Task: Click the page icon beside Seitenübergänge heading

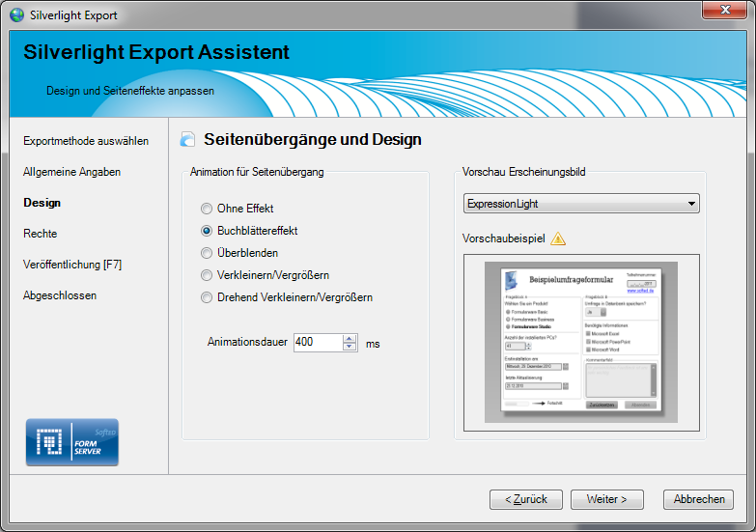Action: pyautogui.click(x=188, y=140)
